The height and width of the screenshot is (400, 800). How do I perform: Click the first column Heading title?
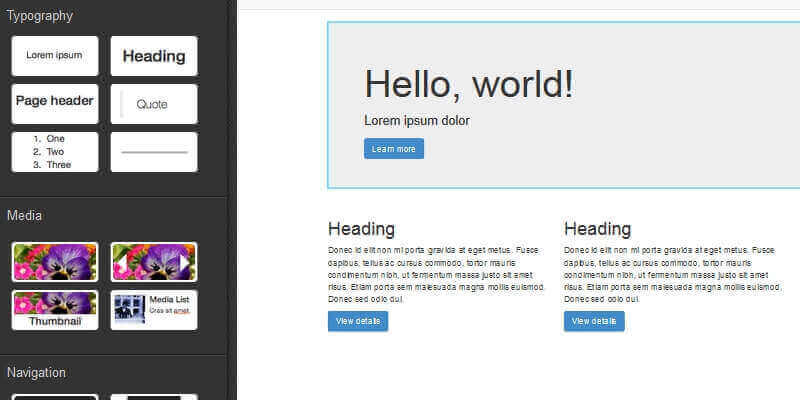click(361, 229)
